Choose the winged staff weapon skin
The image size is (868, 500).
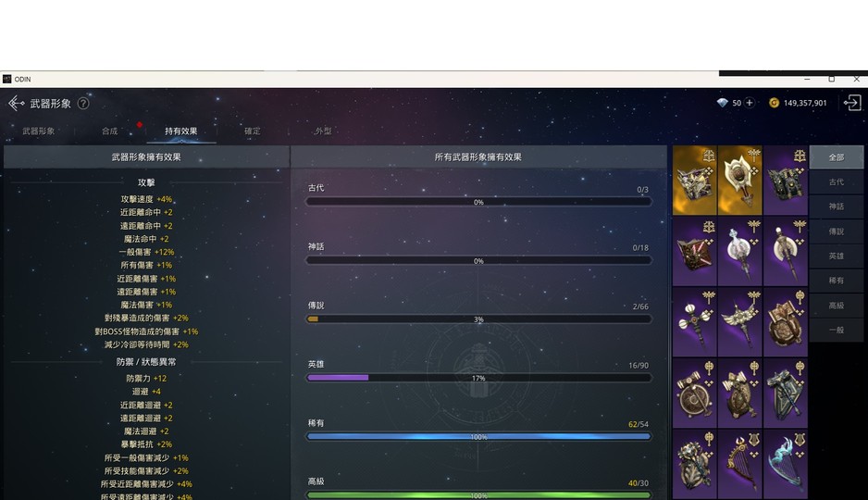click(x=739, y=321)
